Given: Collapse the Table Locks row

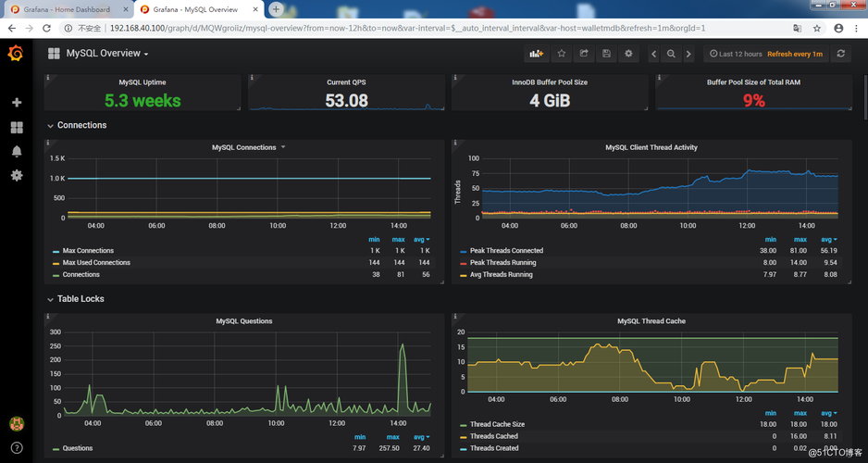Looking at the screenshot, I should point(80,299).
